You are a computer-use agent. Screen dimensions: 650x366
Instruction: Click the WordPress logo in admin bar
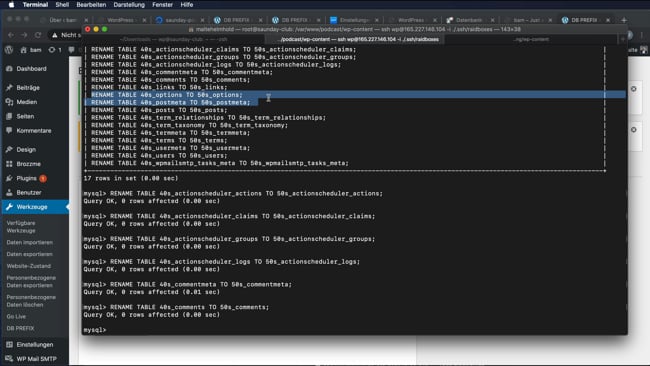coord(9,50)
